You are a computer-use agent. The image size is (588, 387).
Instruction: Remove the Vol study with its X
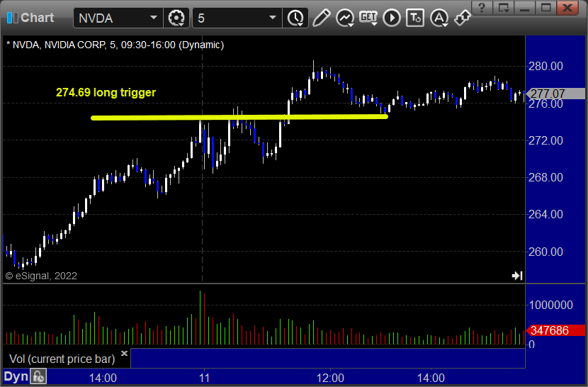(x=124, y=353)
